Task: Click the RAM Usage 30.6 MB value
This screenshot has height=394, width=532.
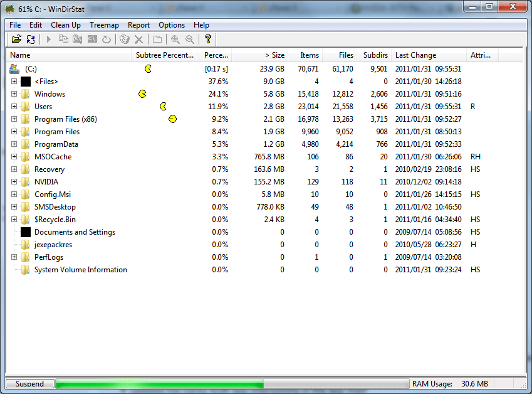Action: coord(474,384)
